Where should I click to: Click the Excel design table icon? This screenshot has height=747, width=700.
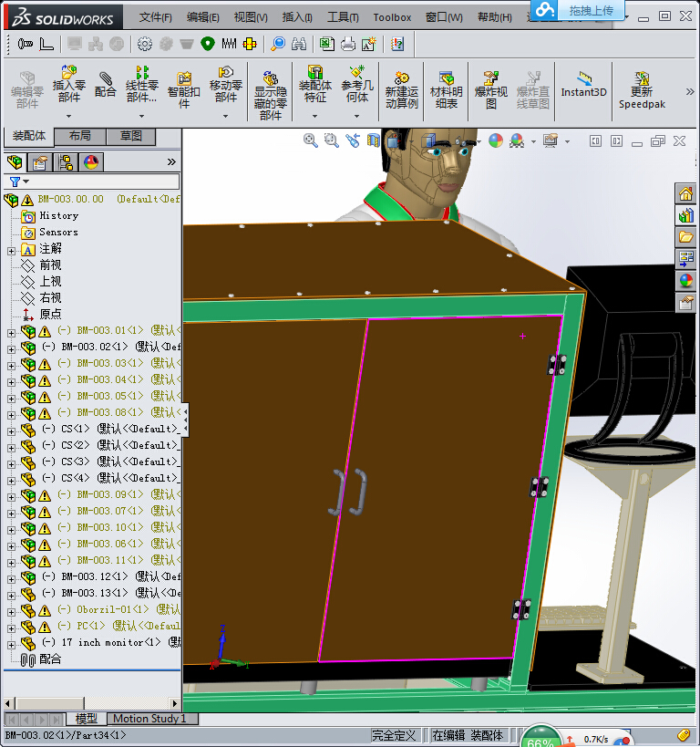(x=326, y=44)
